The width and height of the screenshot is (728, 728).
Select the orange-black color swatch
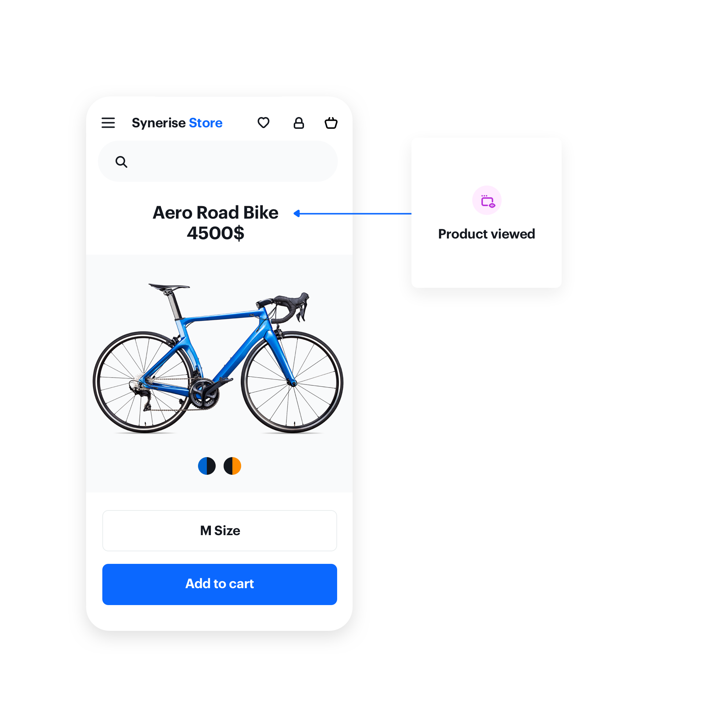235,465
